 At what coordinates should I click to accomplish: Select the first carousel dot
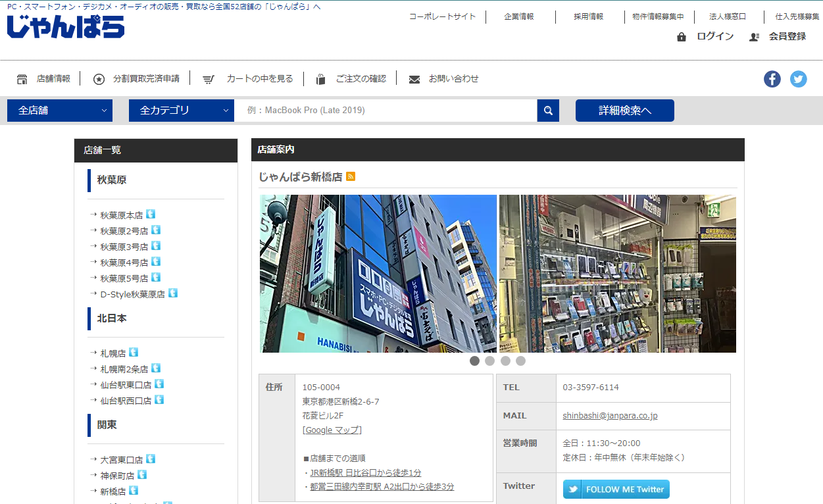tap(474, 361)
